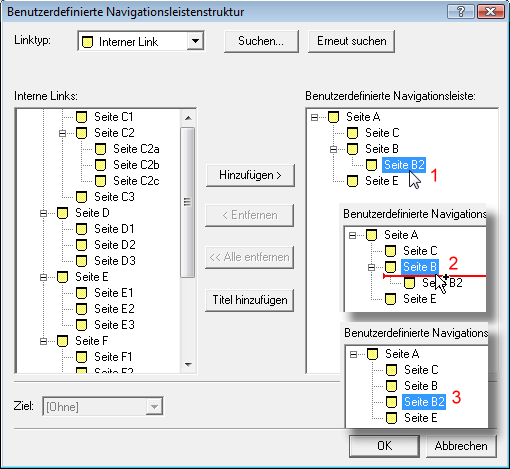Click the down arrow of the internal links scrollbar
Screen dimensions: 510x469
[188, 365]
